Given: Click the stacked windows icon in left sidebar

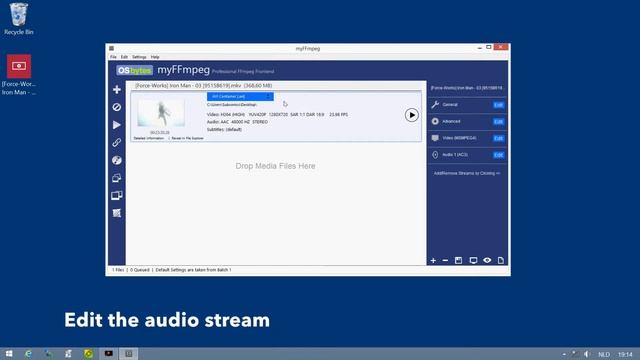Looking at the screenshot, I should [x=117, y=178].
